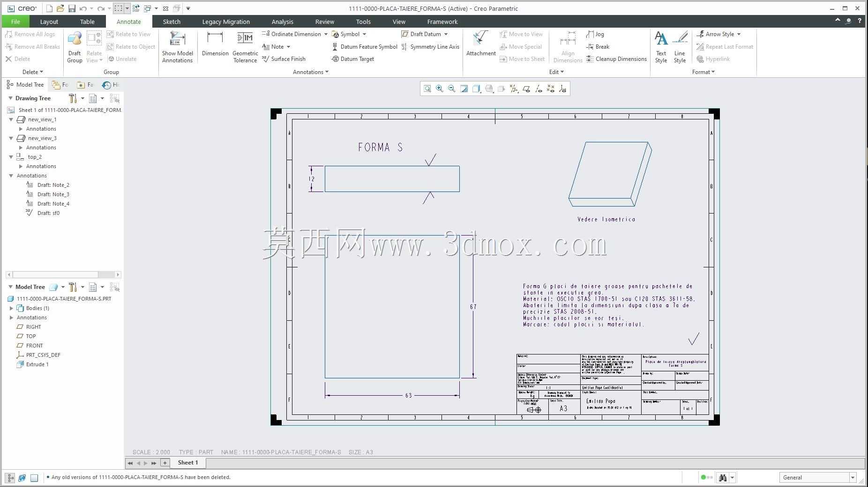Open Draft Group tool

(75, 46)
